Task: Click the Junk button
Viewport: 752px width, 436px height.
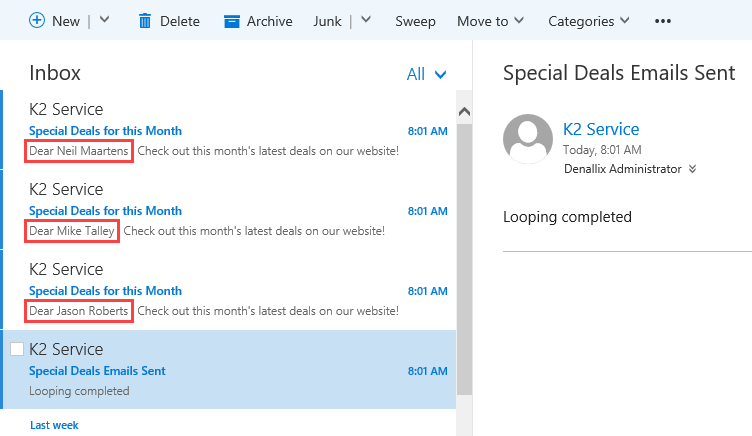Action: pos(327,20)
